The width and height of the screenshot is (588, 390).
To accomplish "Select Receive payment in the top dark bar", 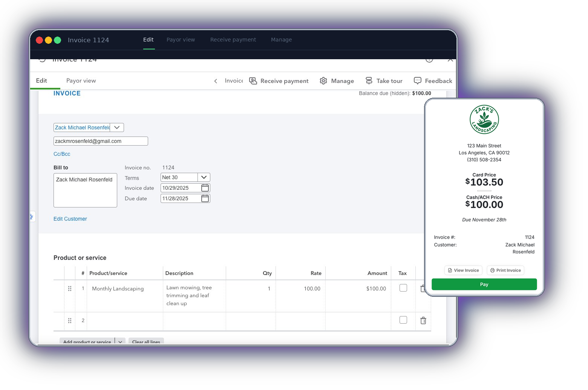I will tap(233, 40).
